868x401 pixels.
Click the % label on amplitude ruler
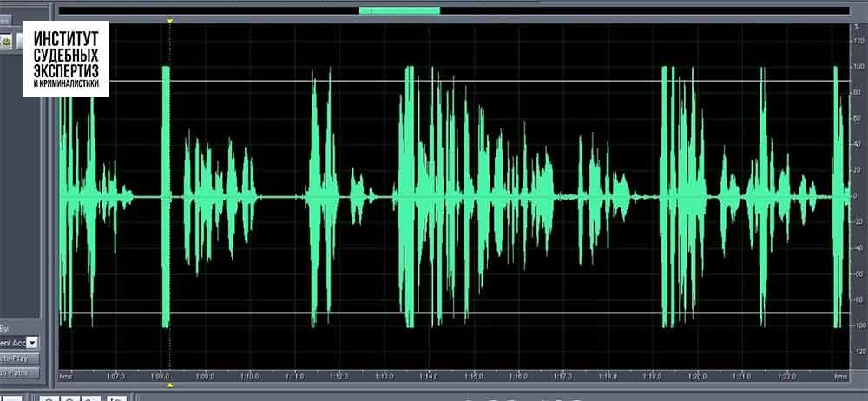point(858,28)
